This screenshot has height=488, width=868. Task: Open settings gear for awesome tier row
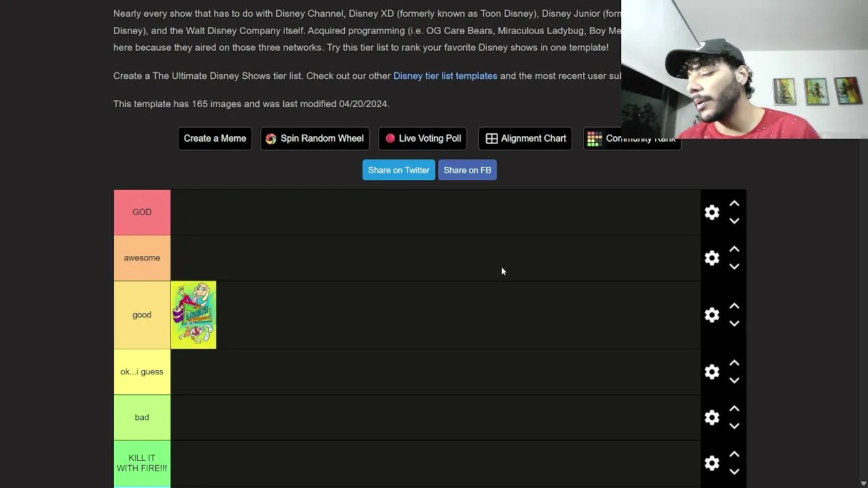point(711,258)
